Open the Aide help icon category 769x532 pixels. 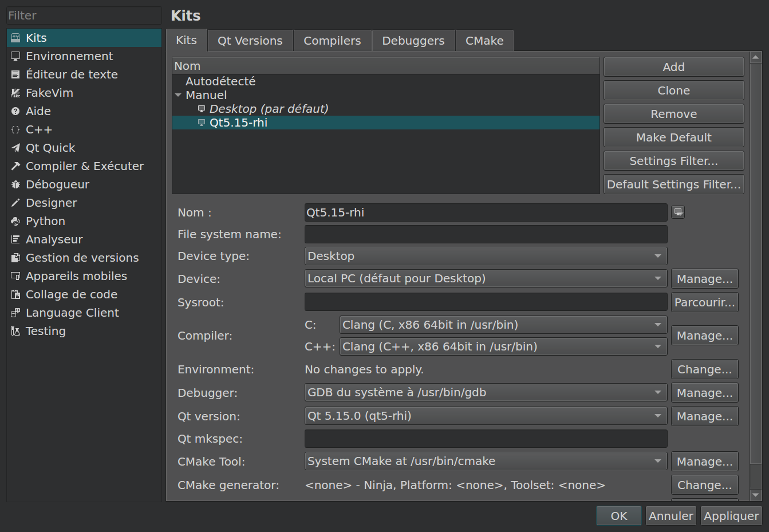[15, 111]
